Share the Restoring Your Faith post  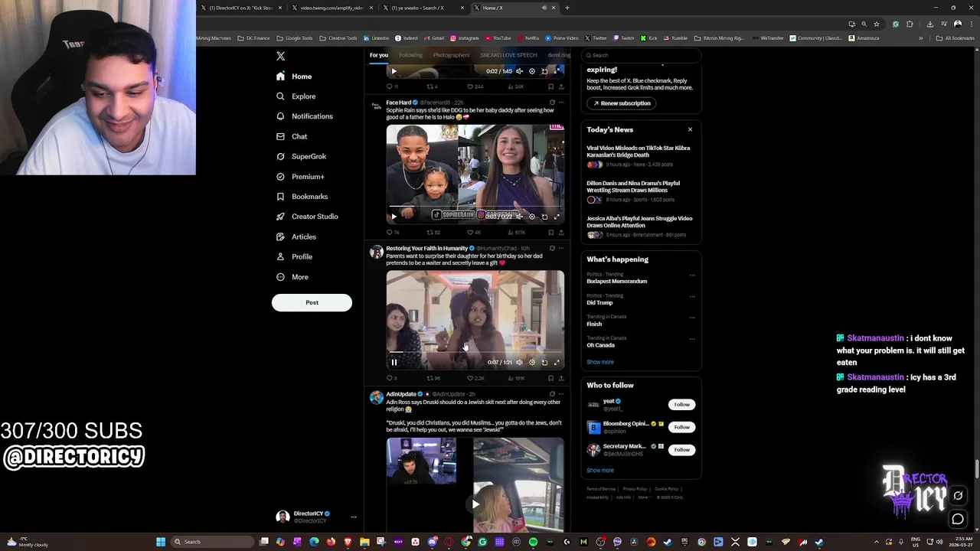tap(561, 378)
